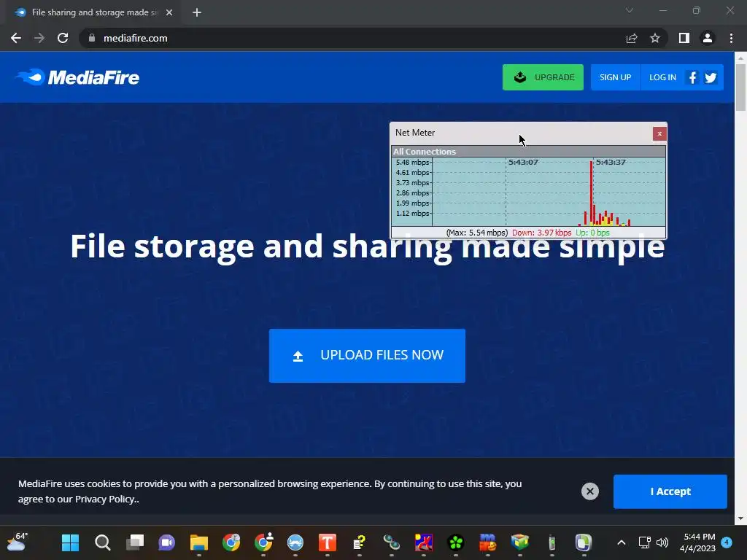
Task: Open Chrome three-dot menu
Action: click(731, 38)
